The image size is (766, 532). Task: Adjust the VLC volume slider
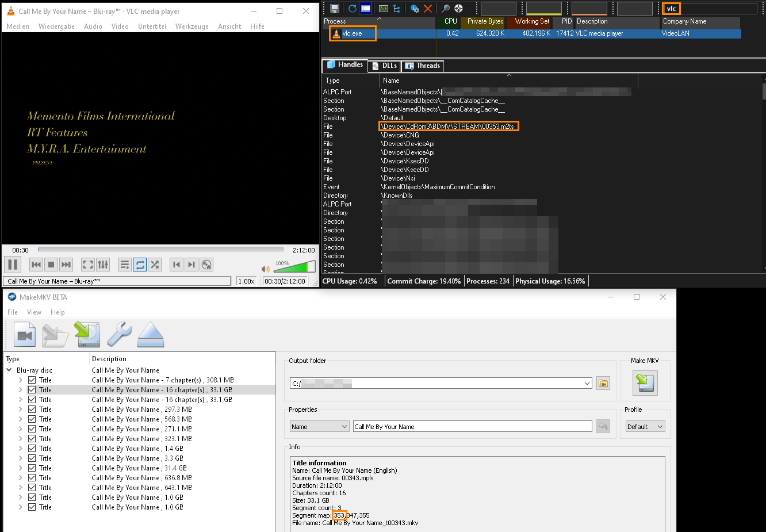click(x=294, y=266)
